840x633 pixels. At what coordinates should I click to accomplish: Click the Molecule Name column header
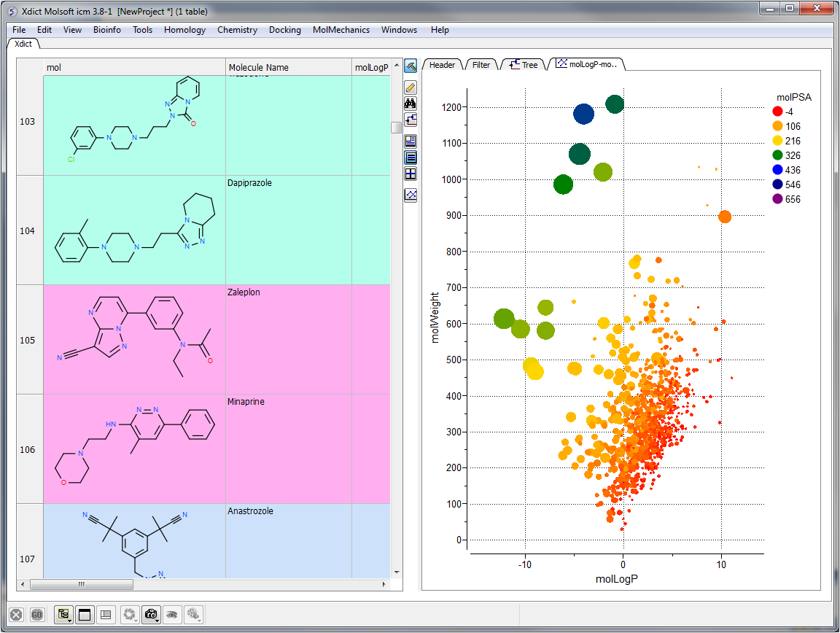coord(288,68)
